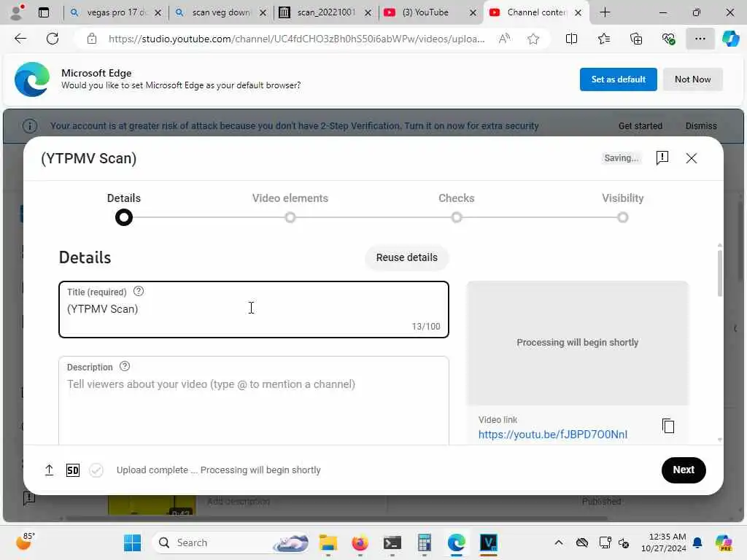Close the (3) YouTube tab
The width and height of the screenshot is (747, 560).
tap(473, 13)
